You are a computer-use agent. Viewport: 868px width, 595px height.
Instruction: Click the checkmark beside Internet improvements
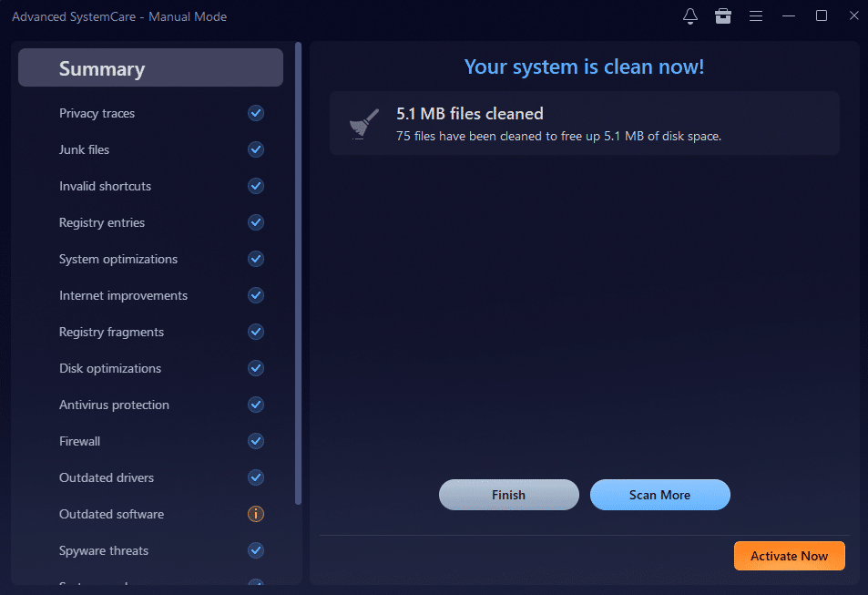tap(256, 295)
